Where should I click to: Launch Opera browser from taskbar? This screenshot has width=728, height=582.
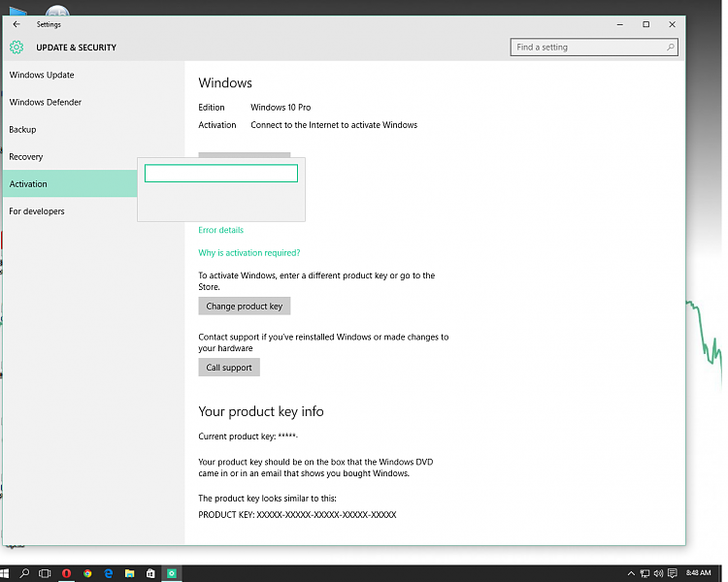pos(66,573)
